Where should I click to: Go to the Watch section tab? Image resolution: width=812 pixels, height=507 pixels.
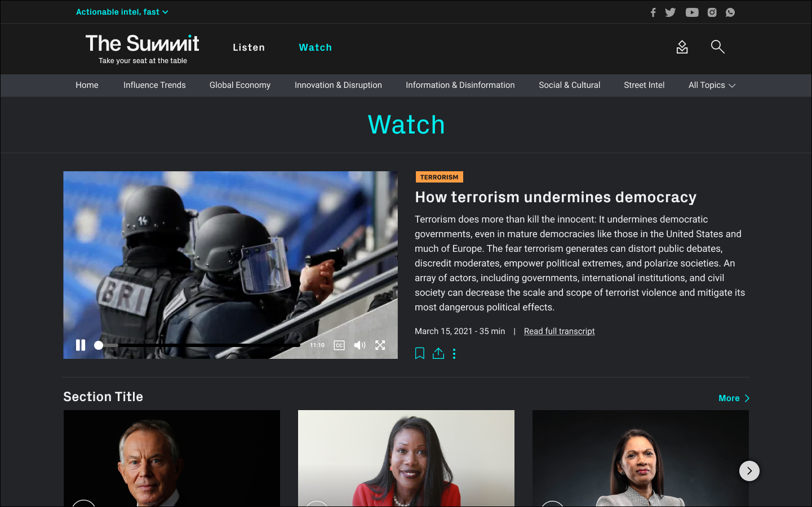[x=316, y=47]
